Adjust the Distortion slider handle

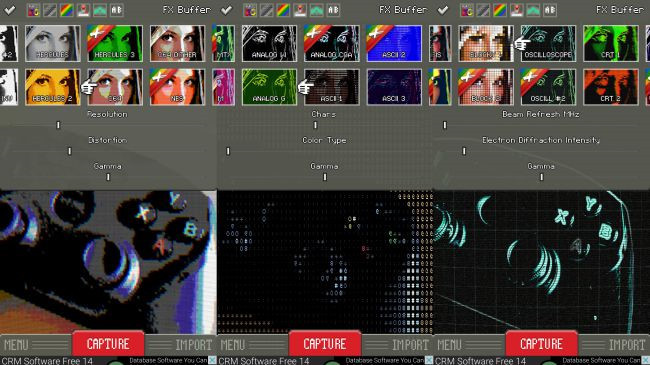[70, 151]
